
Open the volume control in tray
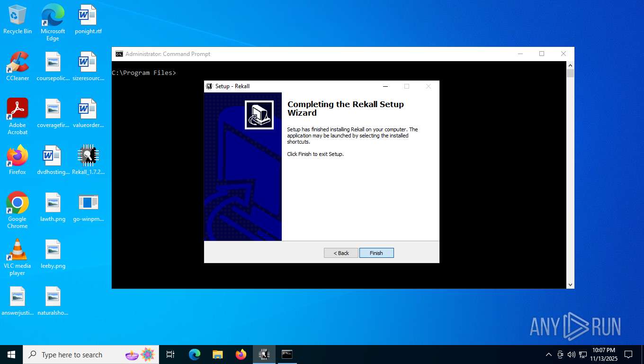tap(572, 355)
